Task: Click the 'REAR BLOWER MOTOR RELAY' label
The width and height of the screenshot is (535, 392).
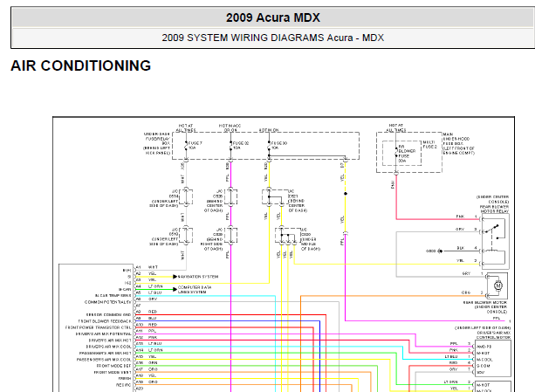Action: 495,209
